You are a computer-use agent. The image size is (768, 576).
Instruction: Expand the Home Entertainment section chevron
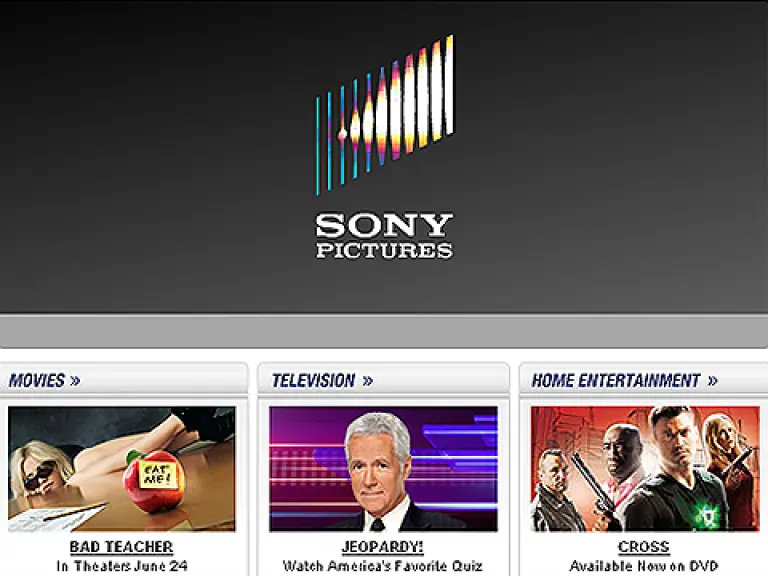coord(713,381)
